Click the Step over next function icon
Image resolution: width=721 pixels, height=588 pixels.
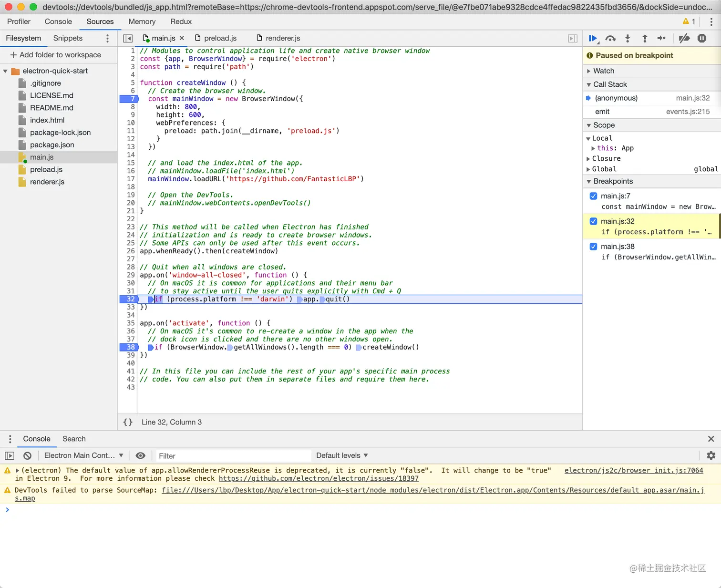point(610,39)
